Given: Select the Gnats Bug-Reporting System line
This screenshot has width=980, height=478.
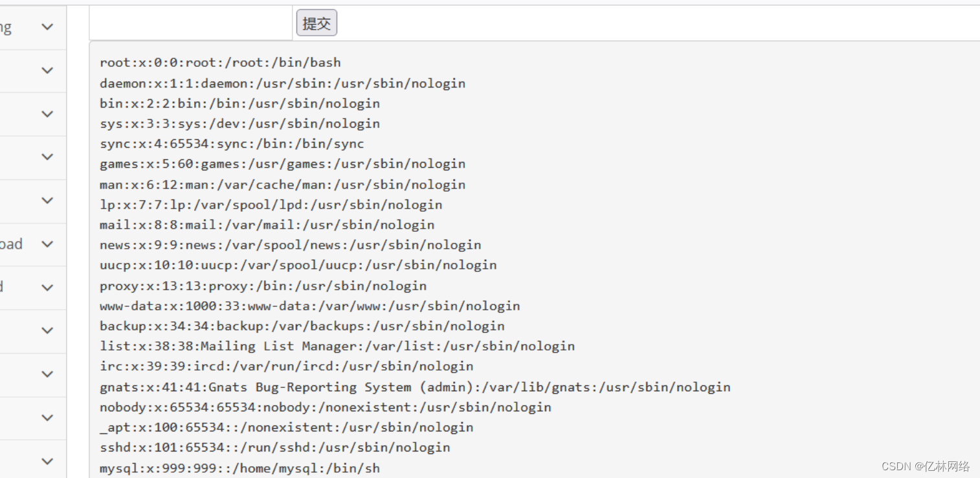Looking at the screenshot, I should click(x=415, y=387).
